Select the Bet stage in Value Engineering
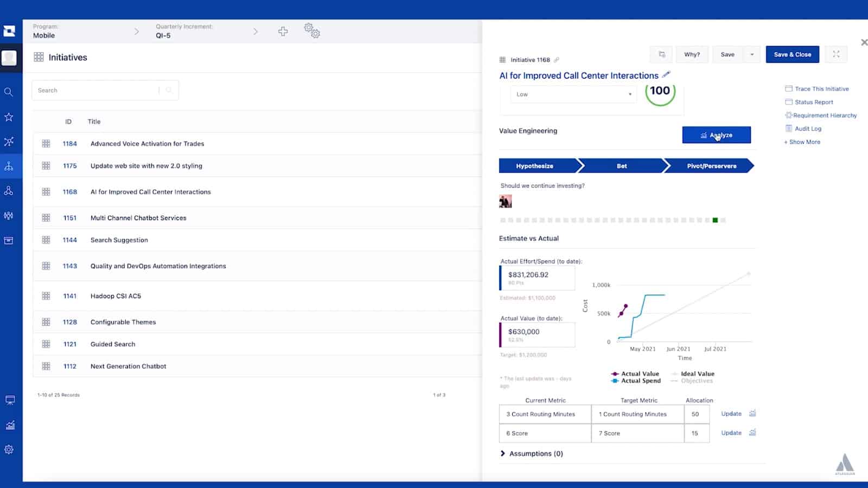The image size is (868, 488). coord(621,166)
